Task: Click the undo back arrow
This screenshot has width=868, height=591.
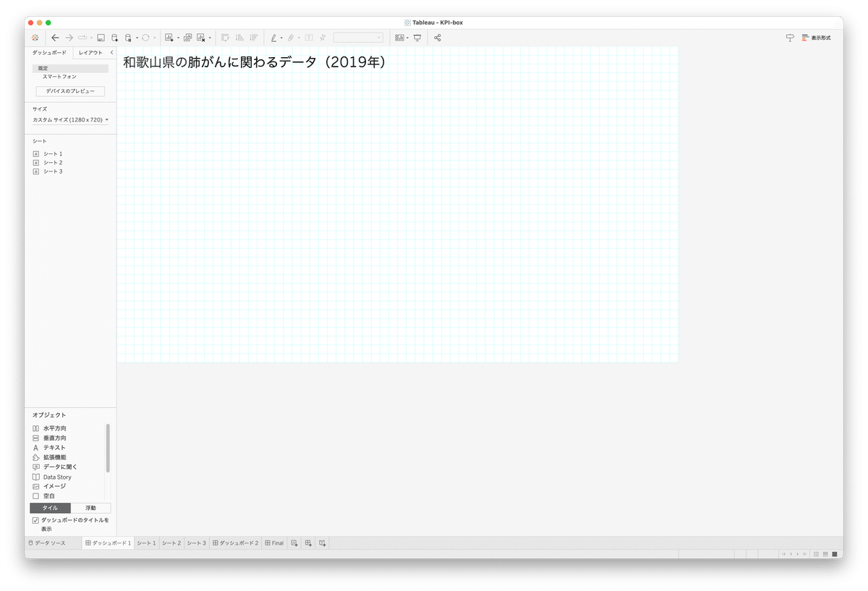Action: [55, 38]
